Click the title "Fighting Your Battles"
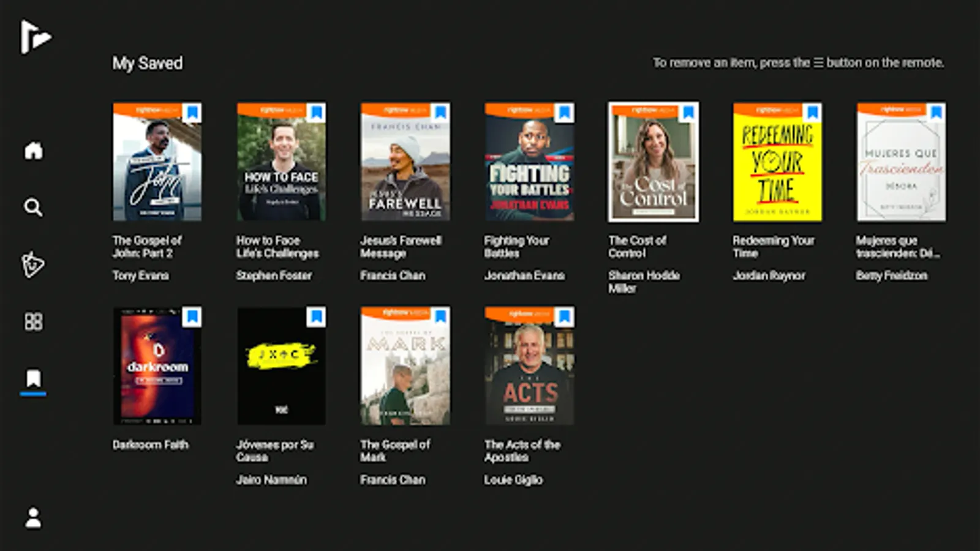 click(x=517, y=247)
